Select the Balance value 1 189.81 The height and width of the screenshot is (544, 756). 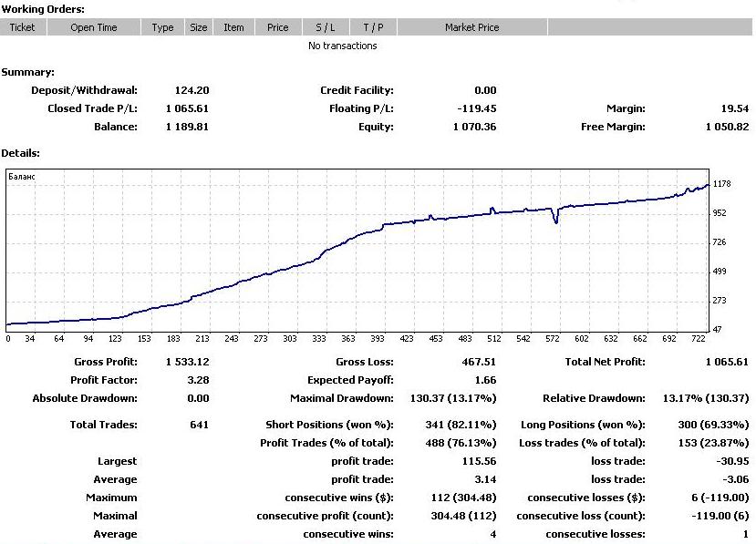pos(187,127)
